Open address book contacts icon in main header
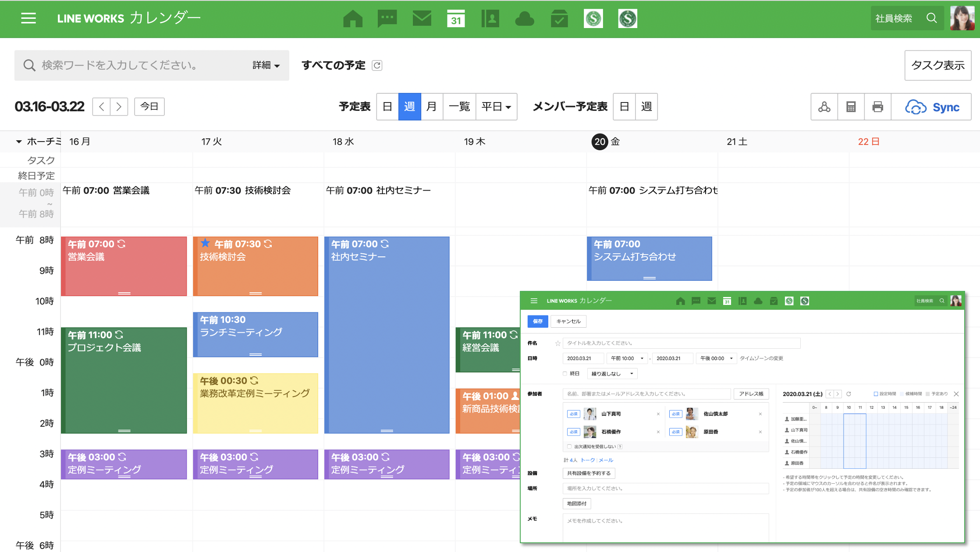980x552 pixels. coord(490,19)
